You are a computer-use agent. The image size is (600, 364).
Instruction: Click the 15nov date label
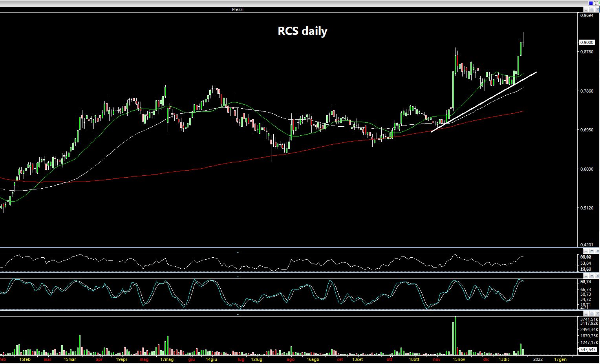click(459, 359)
